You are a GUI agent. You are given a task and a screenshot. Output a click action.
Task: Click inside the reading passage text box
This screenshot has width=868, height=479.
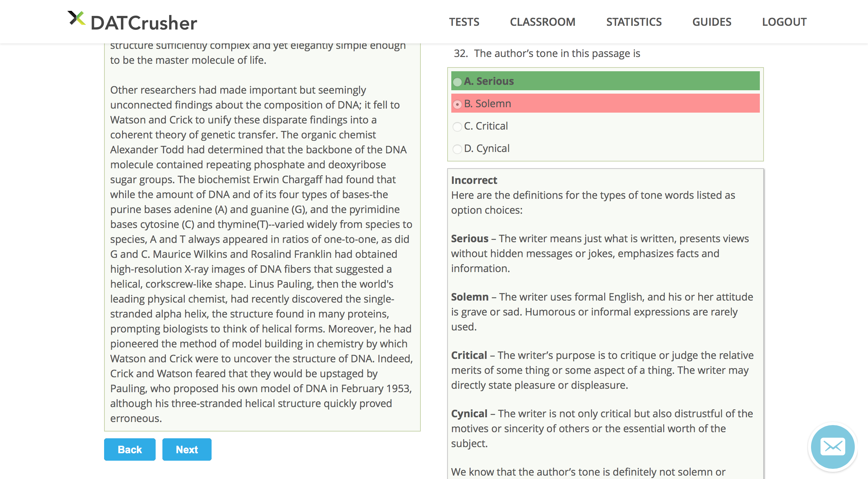coord(262,237)
